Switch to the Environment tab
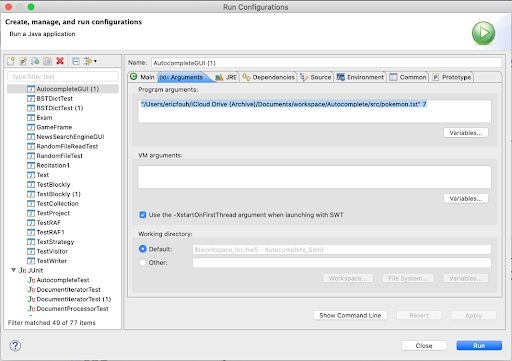Image resolution: width=512 pixels, height=361 pixels. click(x=360, y=77)
